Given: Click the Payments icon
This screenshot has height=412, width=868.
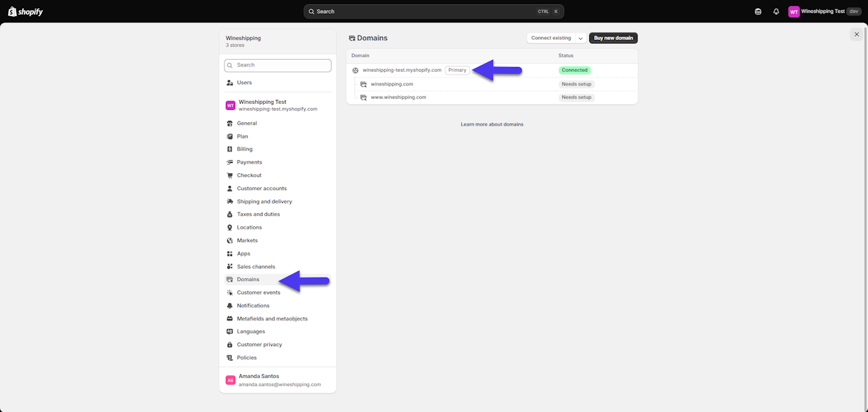Looking at the screenshot, I should (230, 162).
